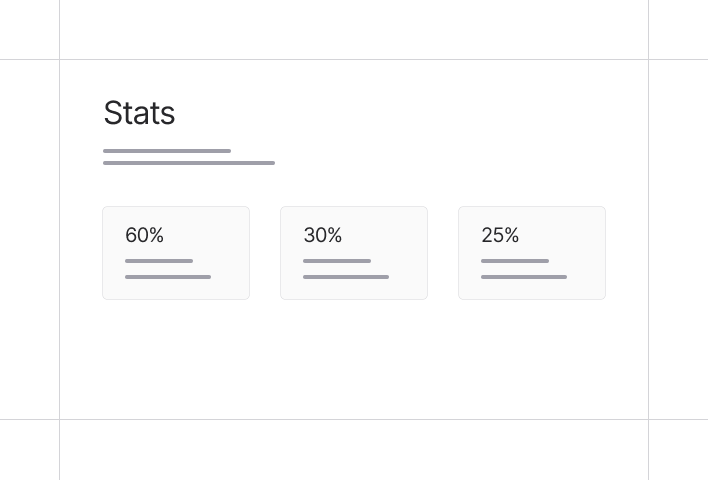The image size is (708, 480).
Task: Click the shorter placeholder line under Stats
Action: [167, 151]
